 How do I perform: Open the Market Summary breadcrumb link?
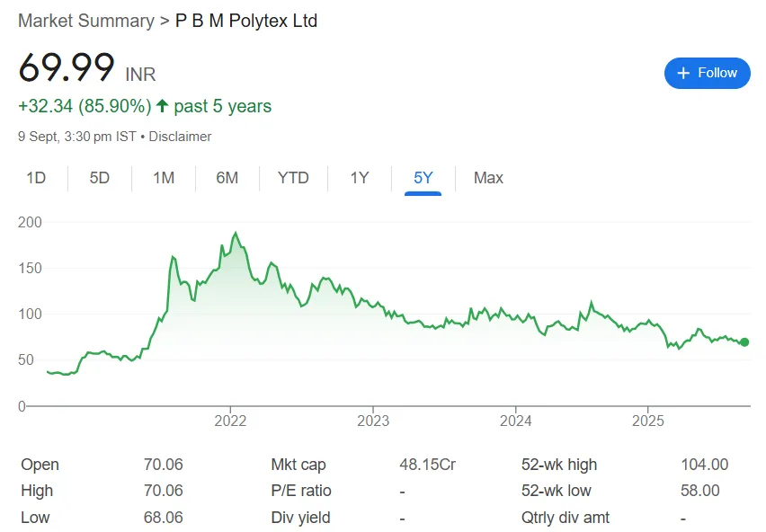86,21
